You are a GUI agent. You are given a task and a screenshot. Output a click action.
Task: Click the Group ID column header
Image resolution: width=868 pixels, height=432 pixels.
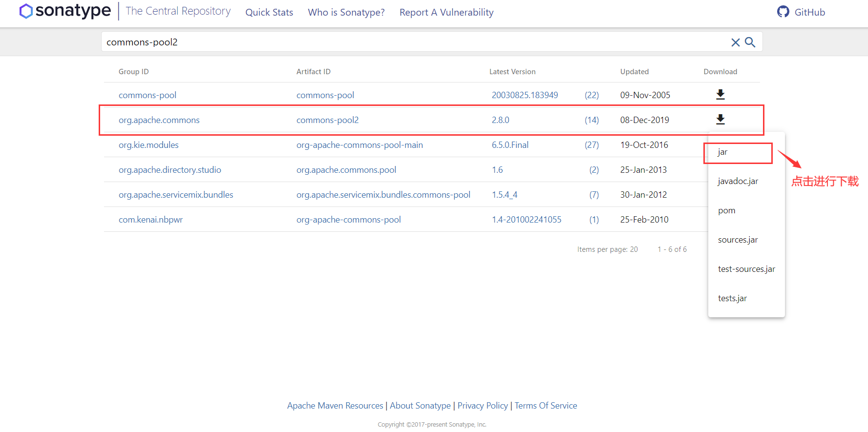coord(134,72)
